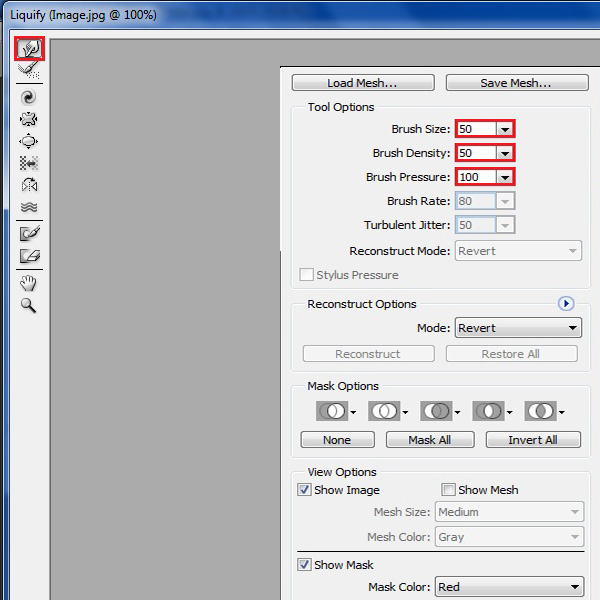Click the Brush Size value field

[x=476, y=129]
